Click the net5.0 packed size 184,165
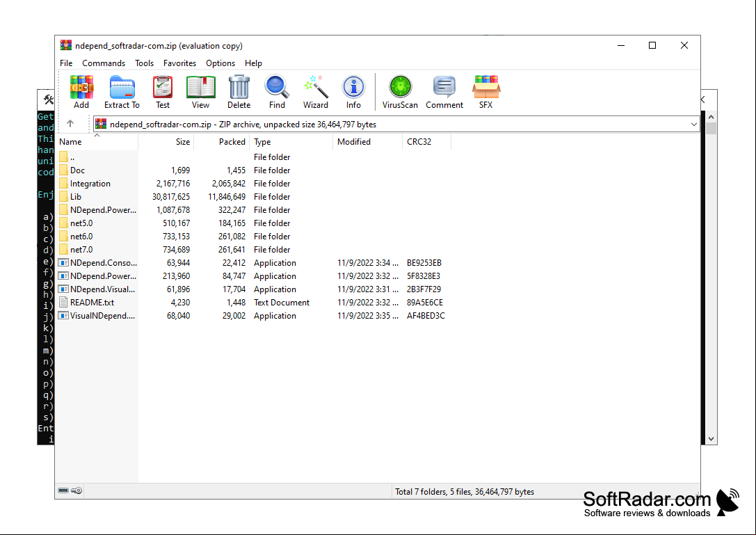 [232, 223]
